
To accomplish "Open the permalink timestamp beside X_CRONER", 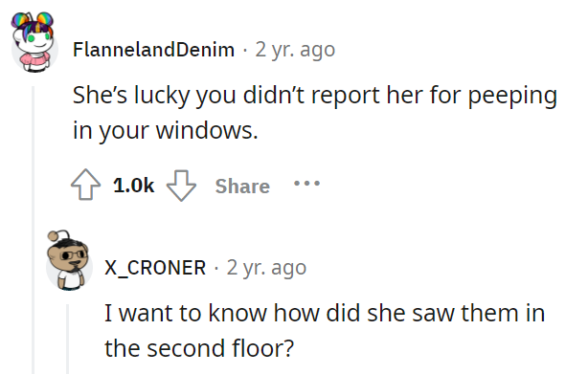I will tap(266, 268).
